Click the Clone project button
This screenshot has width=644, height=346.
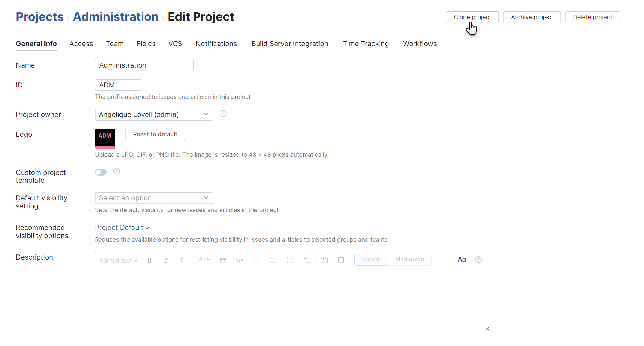[x=472, y=17]
